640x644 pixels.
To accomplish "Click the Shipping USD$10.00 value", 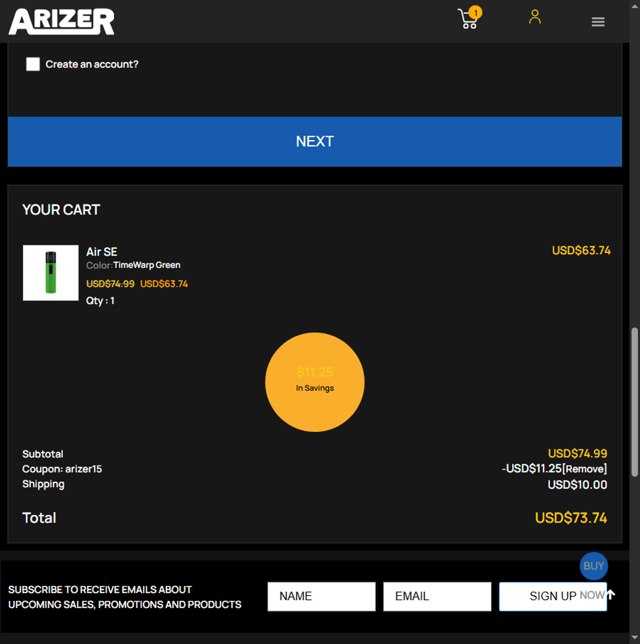I will point(578,485).
